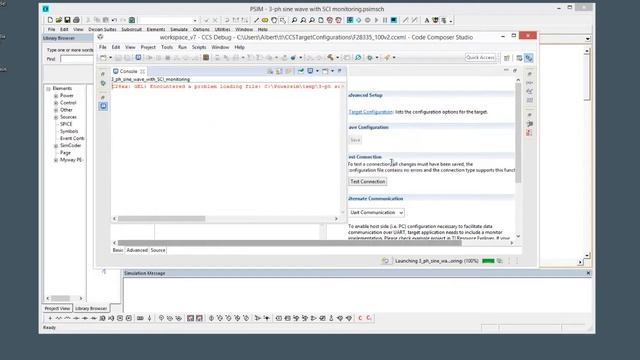This screenshot has height=360, width=640.
Task: Click the Target Configuration link
Action: [x=371, y=112]
